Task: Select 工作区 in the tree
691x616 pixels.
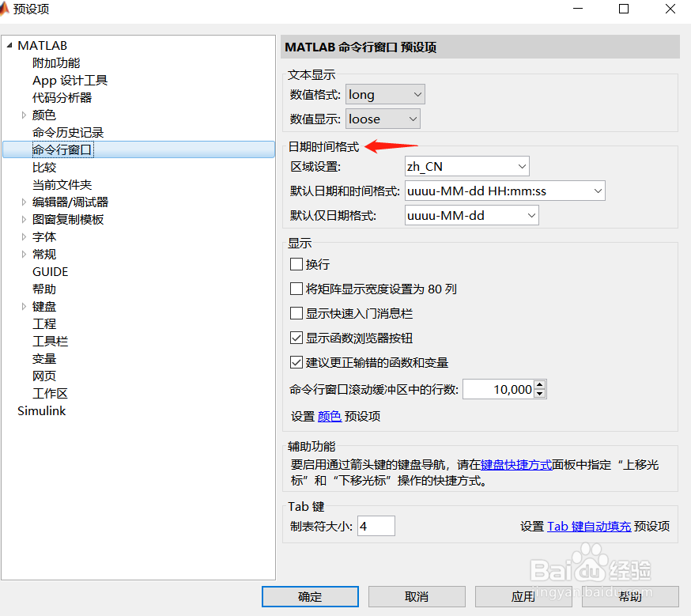Action: 51,394
